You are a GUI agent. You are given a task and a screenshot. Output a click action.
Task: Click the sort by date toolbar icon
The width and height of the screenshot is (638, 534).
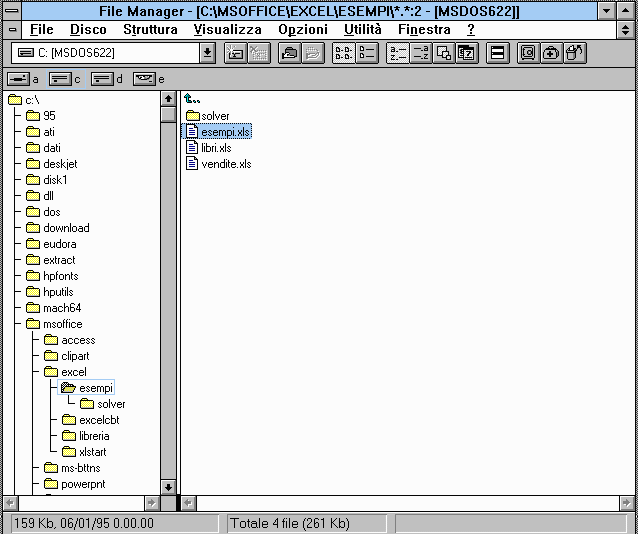467,53
